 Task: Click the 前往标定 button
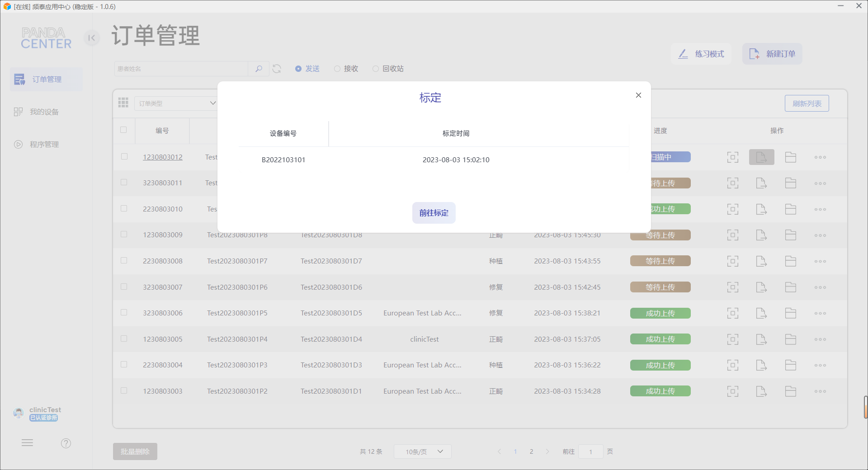[434, 213]
